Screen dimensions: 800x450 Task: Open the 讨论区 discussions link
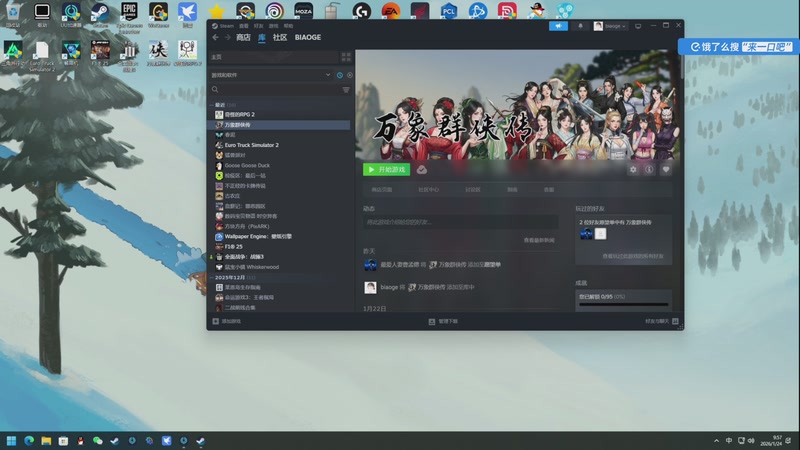pyautogui.click(x=472, y=190)
